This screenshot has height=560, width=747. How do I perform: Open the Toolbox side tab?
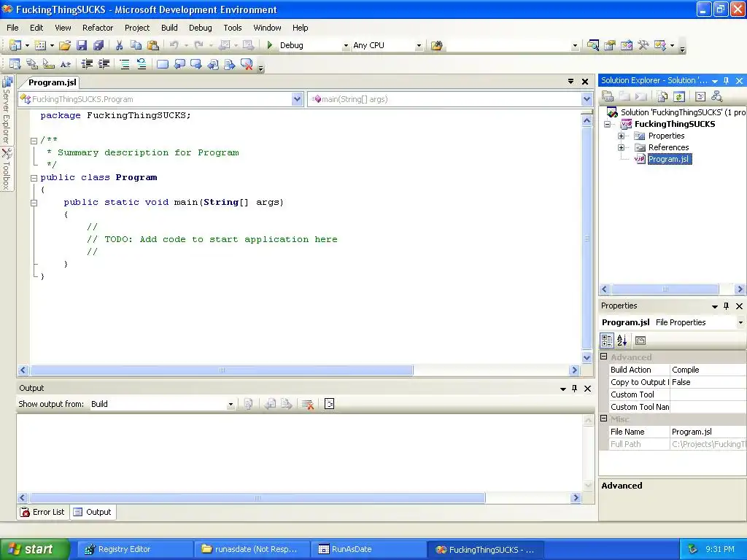tap(7, 169)
